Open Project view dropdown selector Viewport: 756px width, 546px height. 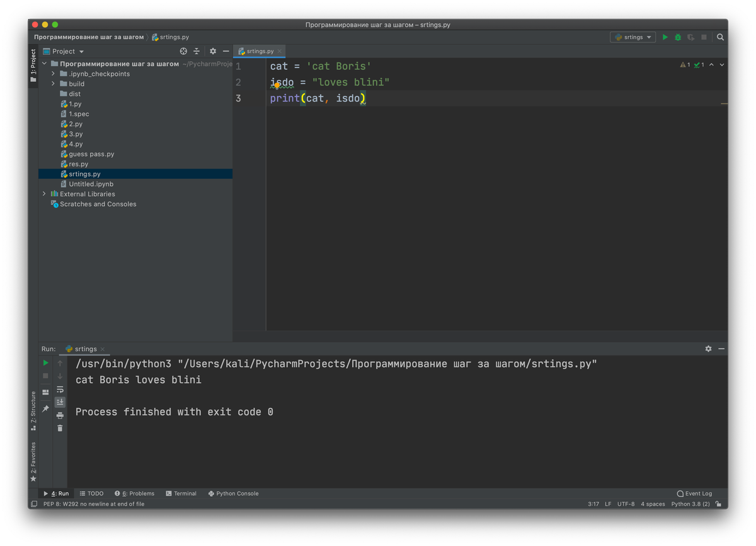(x=64, y=51)
